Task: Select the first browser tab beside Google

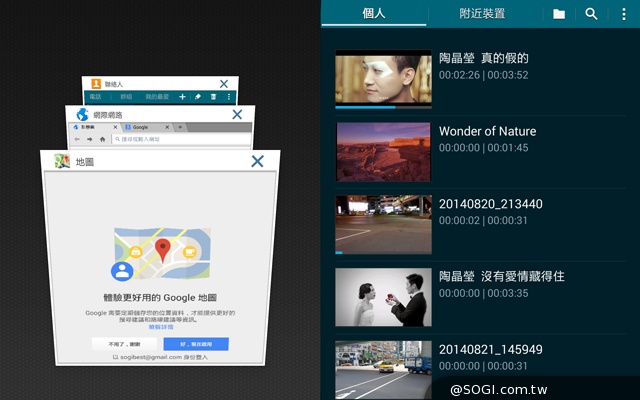Action: coord(95,127)
